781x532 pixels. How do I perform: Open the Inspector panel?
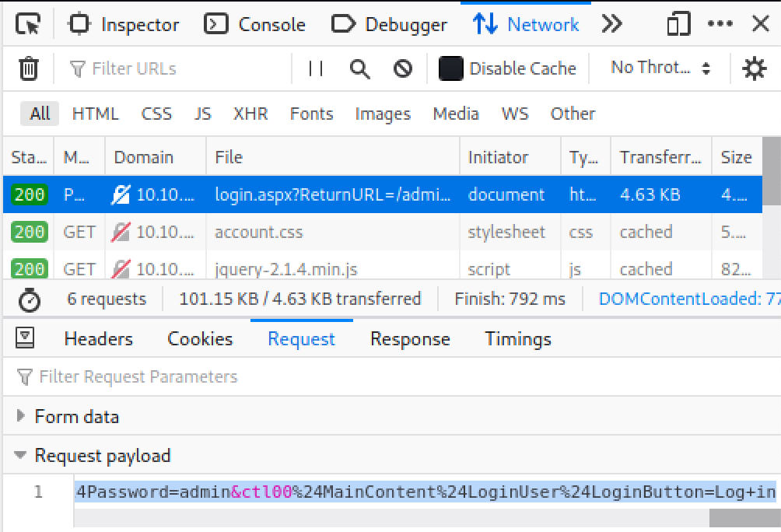(124, 24)
